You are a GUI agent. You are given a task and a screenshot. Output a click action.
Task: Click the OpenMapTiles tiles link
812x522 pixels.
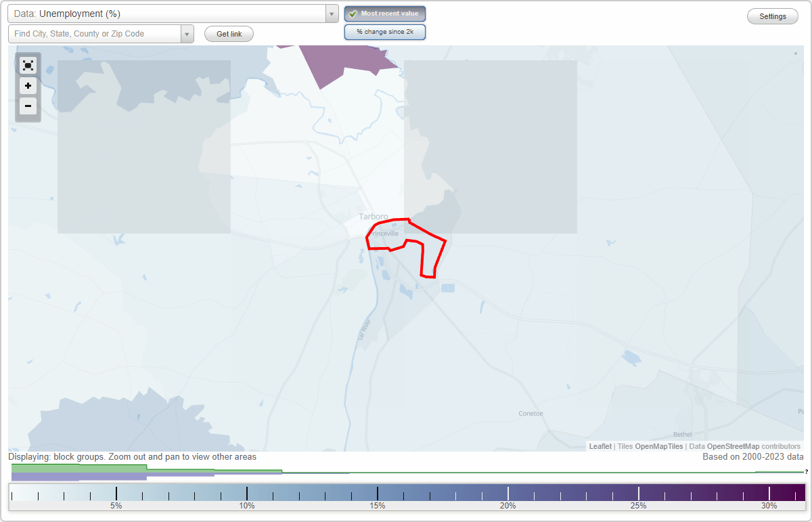click(658, 446)
